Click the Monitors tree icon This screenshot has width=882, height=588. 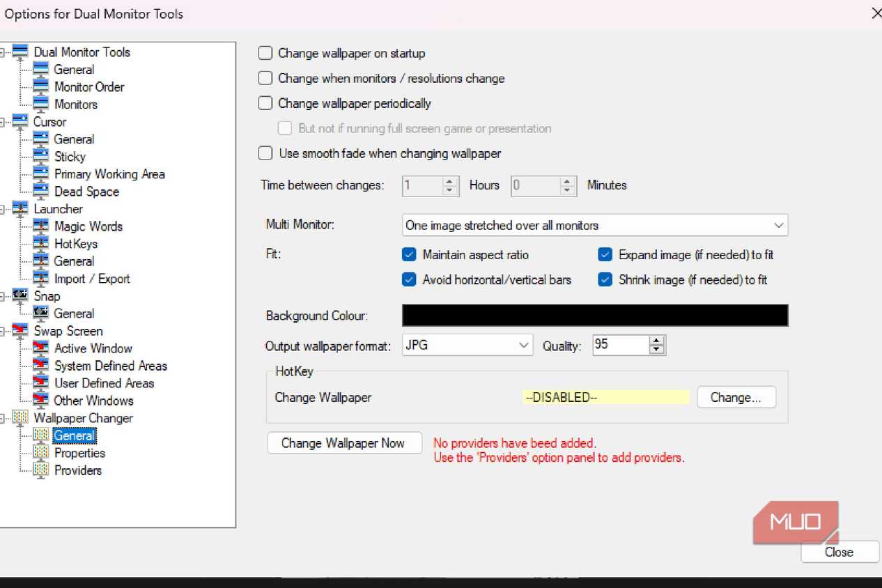[41, 104]
